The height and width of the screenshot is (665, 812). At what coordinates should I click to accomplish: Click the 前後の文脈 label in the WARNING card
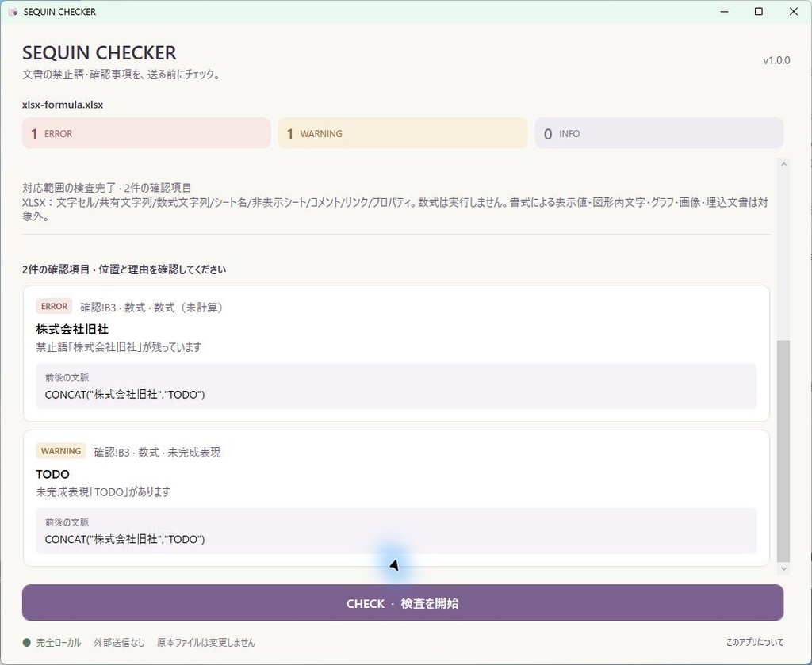(67, 522)
